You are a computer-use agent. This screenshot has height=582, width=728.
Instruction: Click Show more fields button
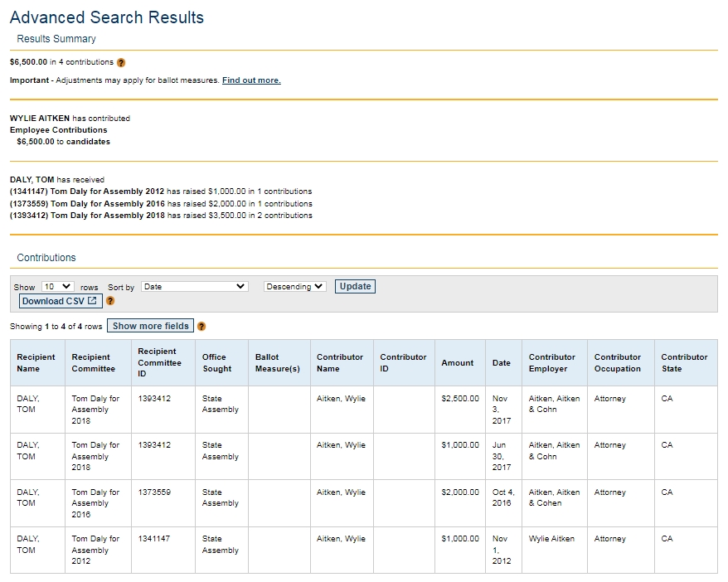[151, 326]
